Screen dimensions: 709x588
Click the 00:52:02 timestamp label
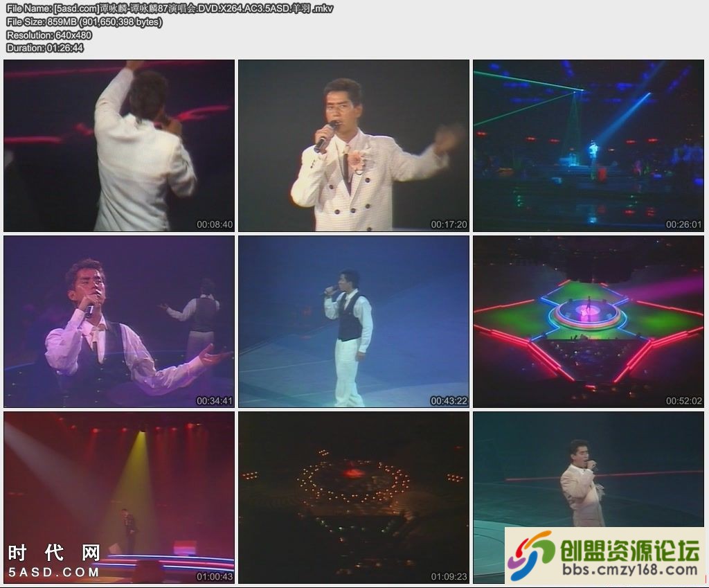point(683,401)
